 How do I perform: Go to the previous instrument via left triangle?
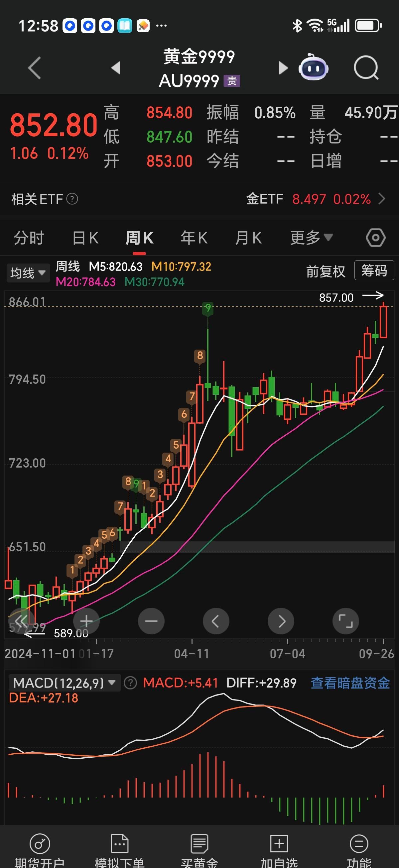pos(115,68)
